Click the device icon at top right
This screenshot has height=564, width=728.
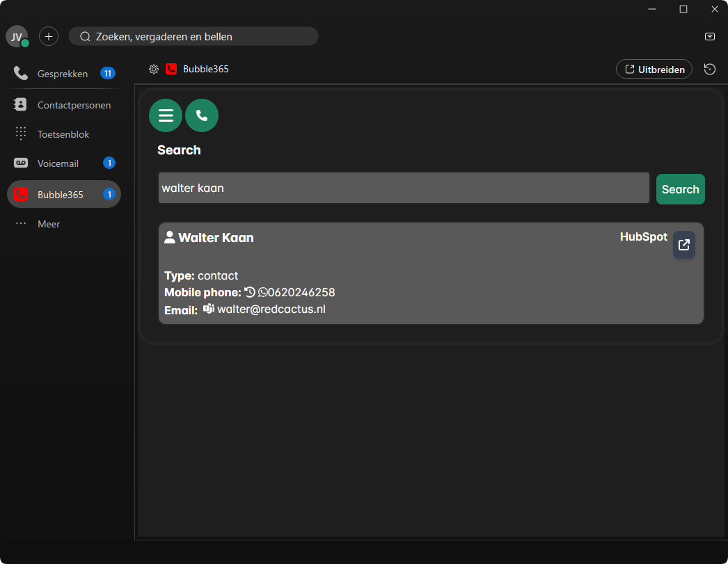[709, 36]
